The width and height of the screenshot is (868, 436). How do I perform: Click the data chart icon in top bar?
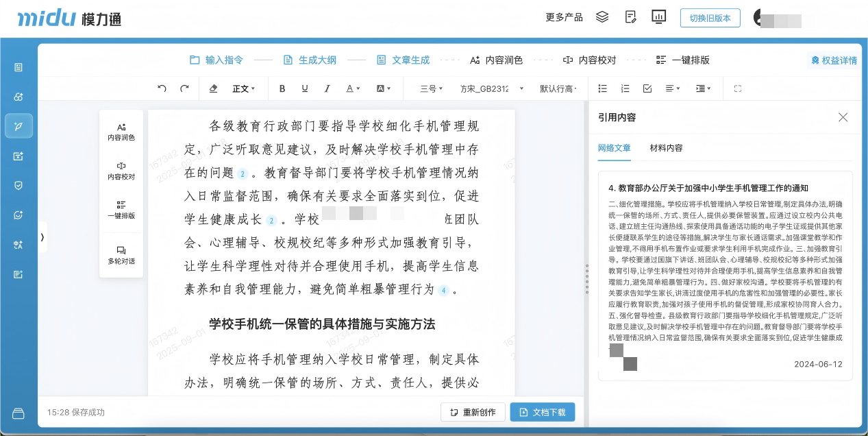[659, 16]
